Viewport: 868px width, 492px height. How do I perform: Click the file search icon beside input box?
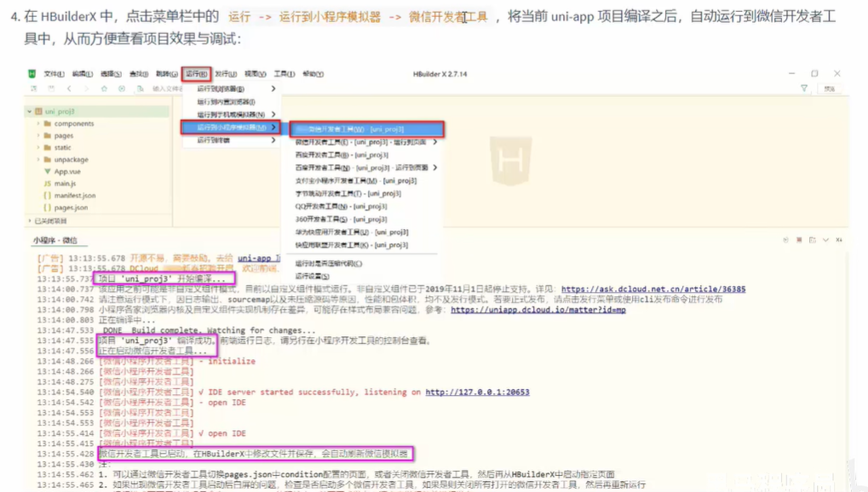click(x=141, y=89)
